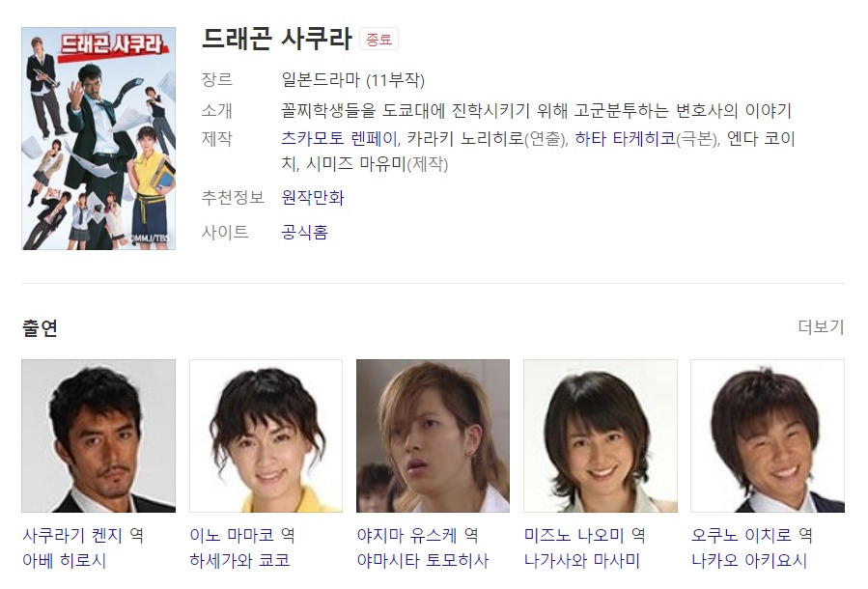
Task: Expand cast list with 더보기
Action: [821, 326]
